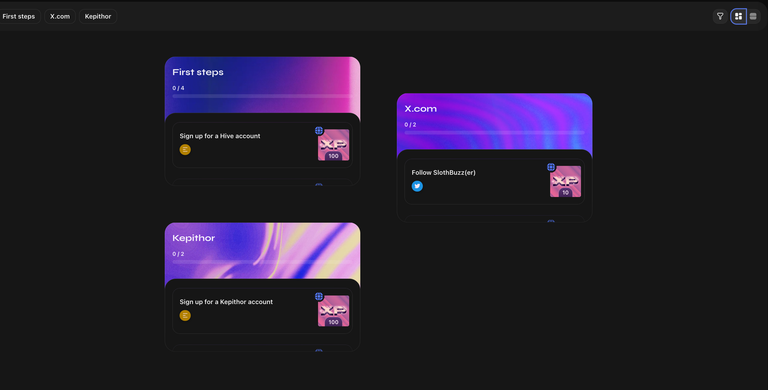Screen dimensions: 768x390
Task: Click the 100 XP reward on Hive quest
Action: pos(334,145)
